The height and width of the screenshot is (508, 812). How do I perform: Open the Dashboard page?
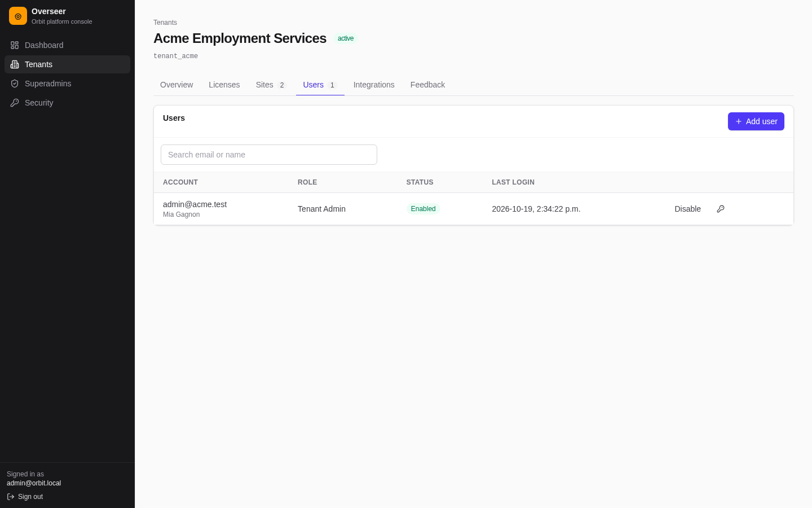point(67,45)
